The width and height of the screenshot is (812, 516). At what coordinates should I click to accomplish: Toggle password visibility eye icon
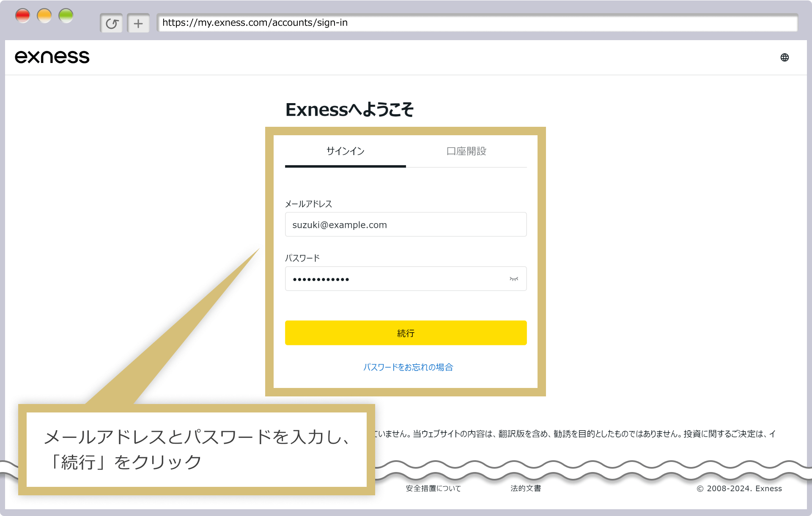pos(514,279)
